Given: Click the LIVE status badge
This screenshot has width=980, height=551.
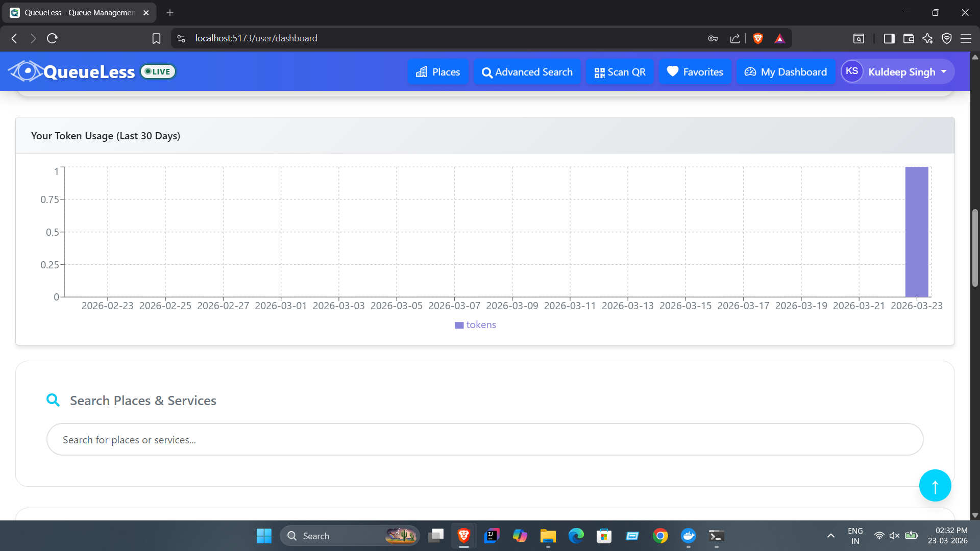Looking at the screenshot, I should (x=158, y=71).
